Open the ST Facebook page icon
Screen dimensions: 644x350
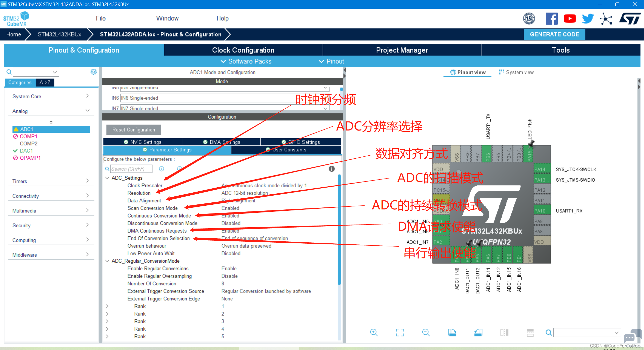coord(551,19)
